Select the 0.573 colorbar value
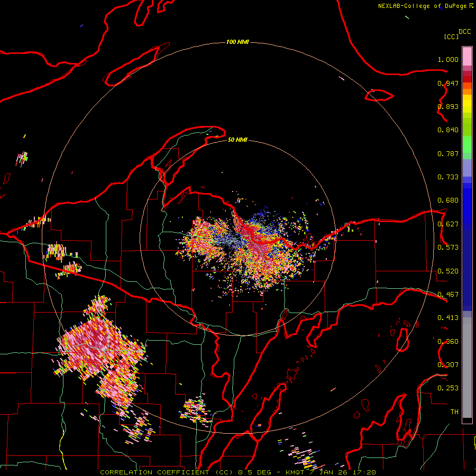Image resolution: width=476 pixels, height=476 pixels. point(448,248)
